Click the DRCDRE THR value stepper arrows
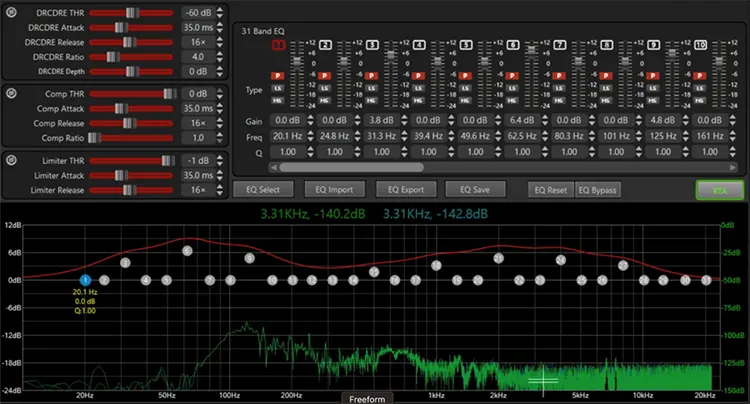Viewport: 750px width, 404px height. [220, 12]
